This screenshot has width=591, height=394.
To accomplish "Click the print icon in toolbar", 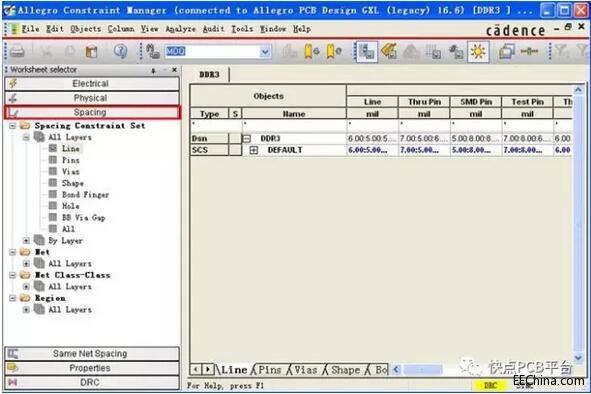I will point(17,51).
